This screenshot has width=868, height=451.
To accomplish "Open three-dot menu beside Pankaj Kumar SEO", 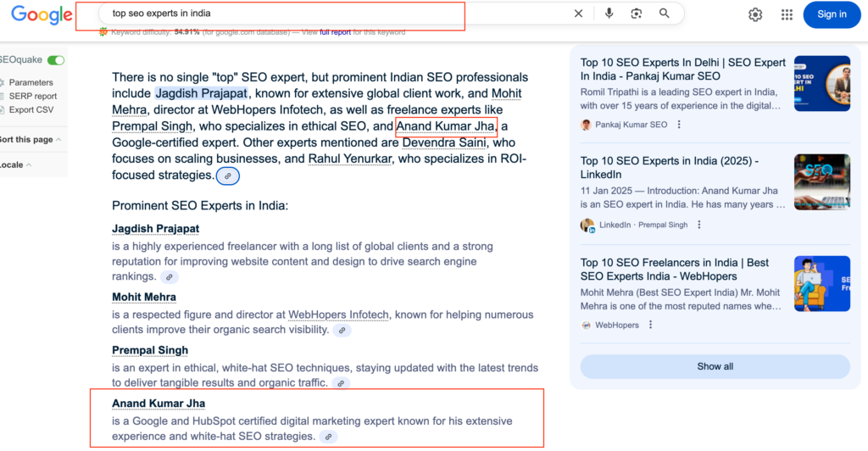I will (679, 125).
